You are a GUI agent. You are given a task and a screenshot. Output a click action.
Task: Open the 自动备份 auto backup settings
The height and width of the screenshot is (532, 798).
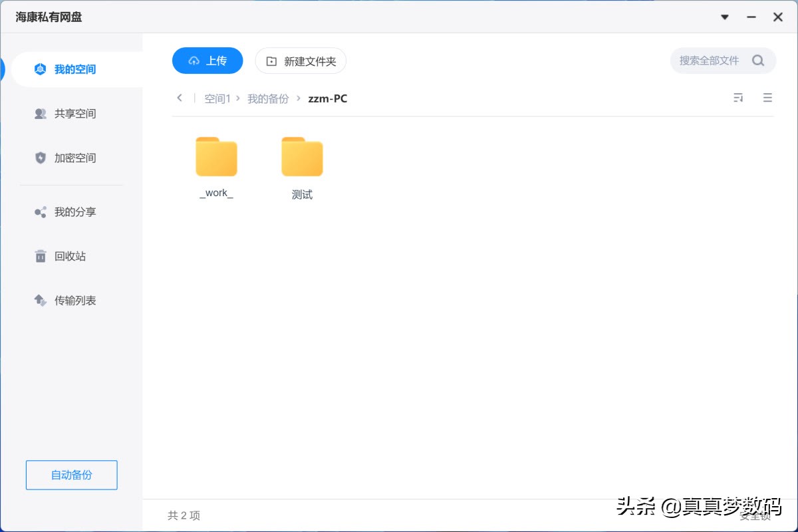pos(71,475)
